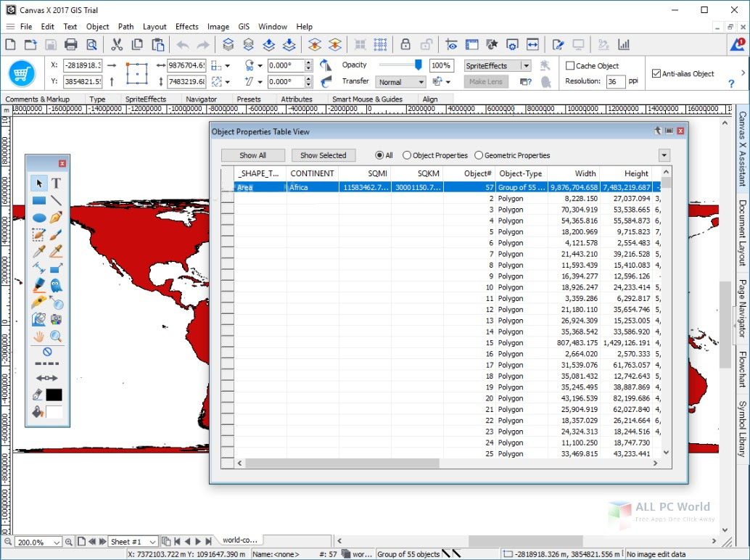Click the Resolution ppi input field
Viewport: 750px width, 560px height.
pos(615,82)
